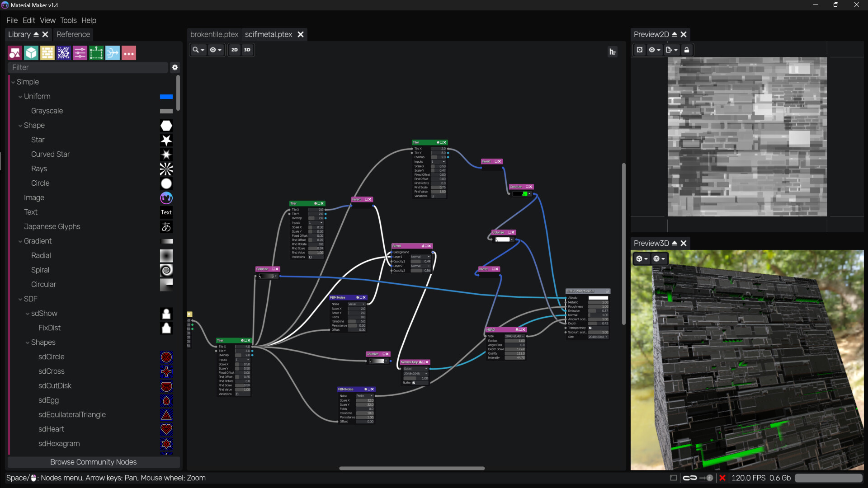Click the Albedo color swatch in Static PBR Material
Screen dimensions: 868x488
[598, 298]
